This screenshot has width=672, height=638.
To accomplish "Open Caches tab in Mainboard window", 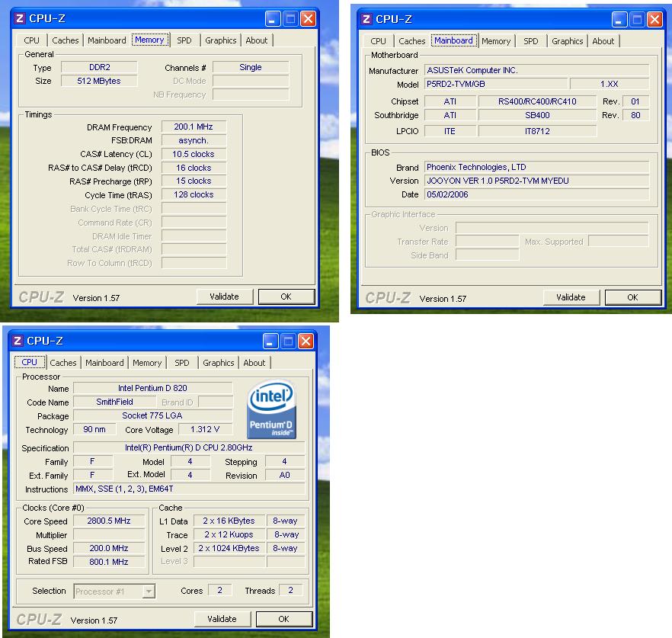I will (412, 41).
